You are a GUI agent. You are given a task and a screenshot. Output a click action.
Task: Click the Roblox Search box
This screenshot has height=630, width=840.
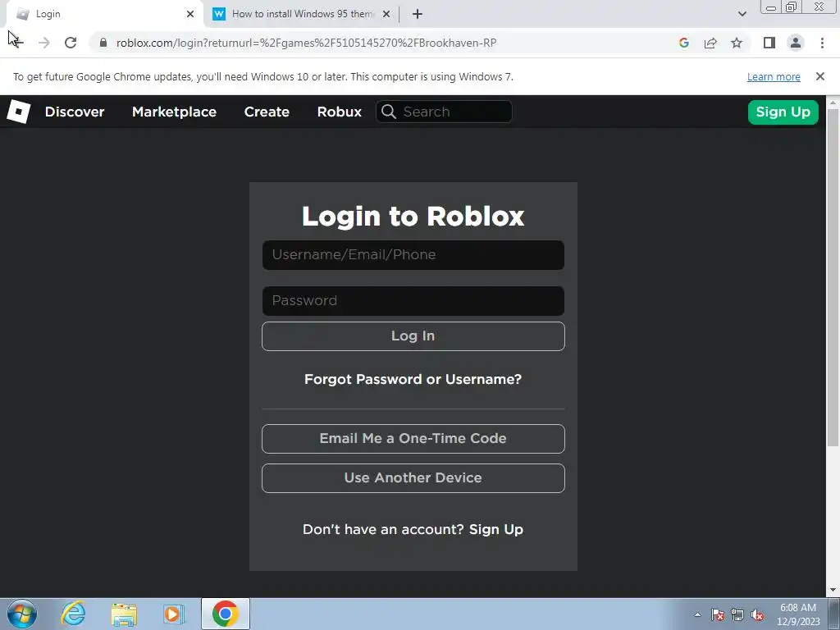444,112
